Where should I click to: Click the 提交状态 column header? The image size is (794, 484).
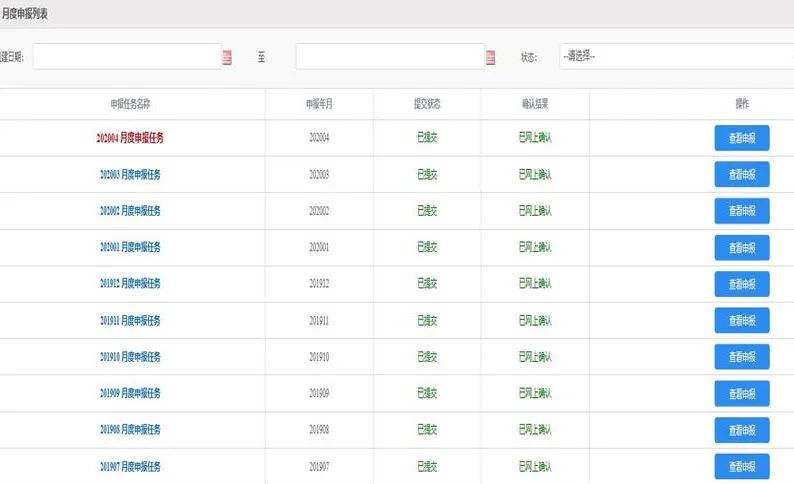[427, 104]
